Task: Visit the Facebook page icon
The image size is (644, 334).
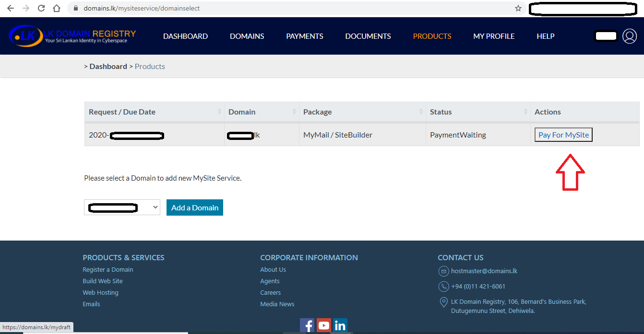Action: (308, 325)
